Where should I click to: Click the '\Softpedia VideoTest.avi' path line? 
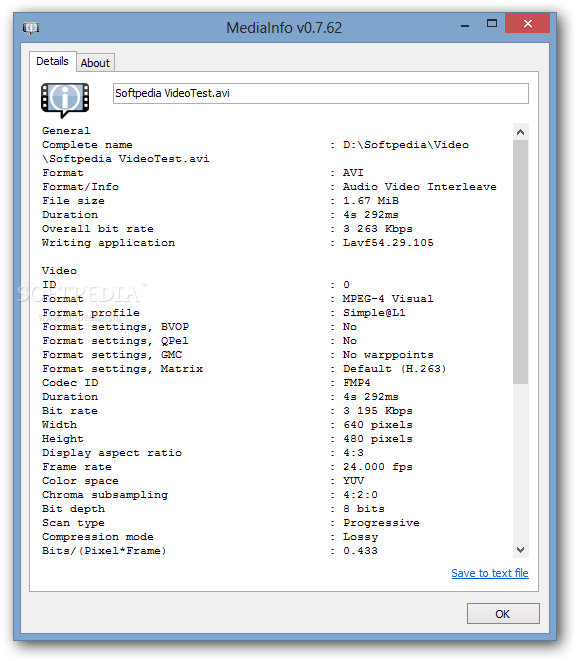[126, 159]
